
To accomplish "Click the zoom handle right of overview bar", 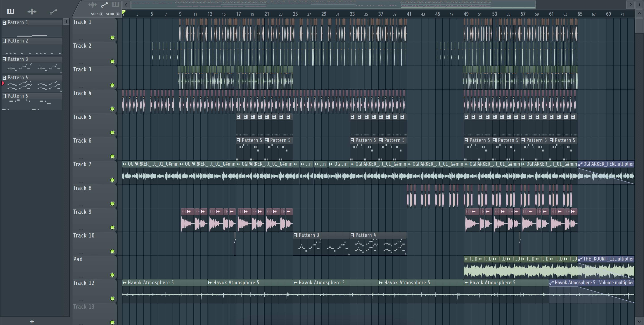I will pyautogui.click(x=639, y=4).
